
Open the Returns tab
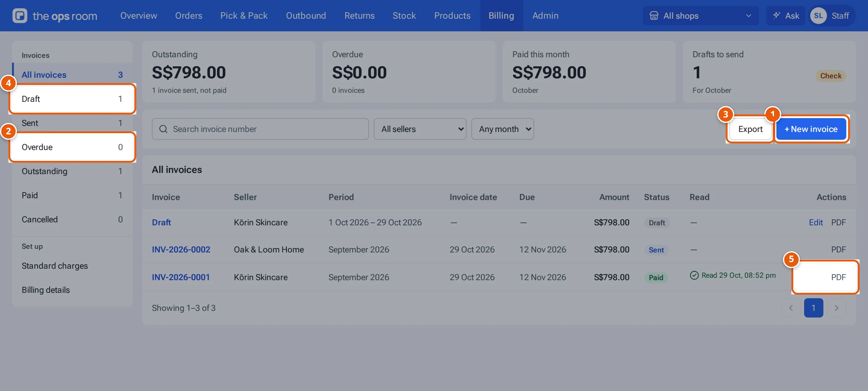pyautogui.click(x=360, y=16)
